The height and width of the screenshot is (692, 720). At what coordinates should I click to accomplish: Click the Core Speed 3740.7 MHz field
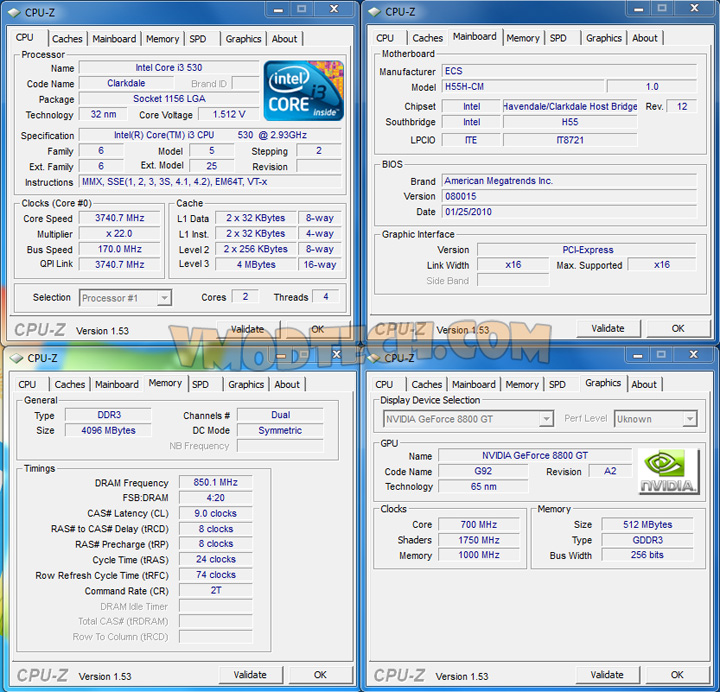(119, 218)
